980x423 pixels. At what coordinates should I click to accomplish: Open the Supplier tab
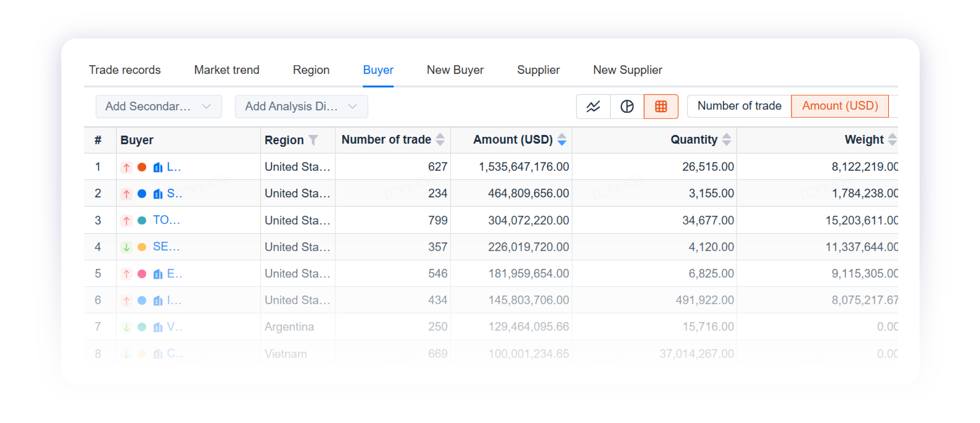[538, 70]
